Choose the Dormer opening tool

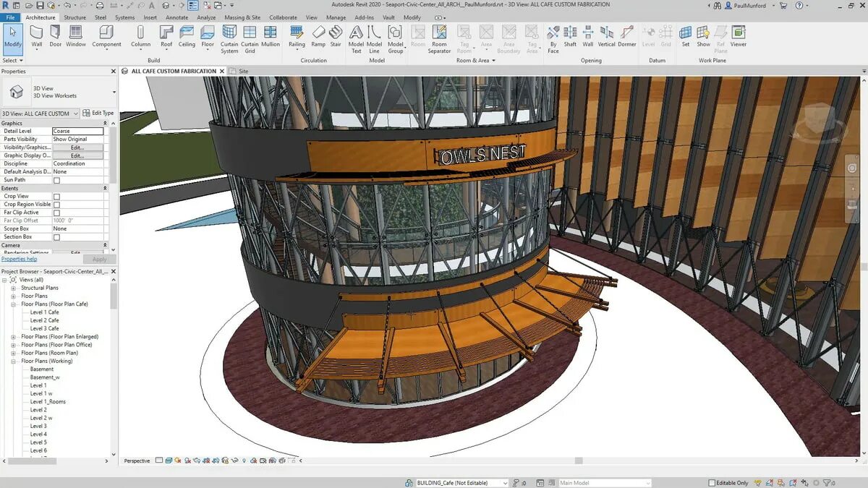tap(627, 36)
